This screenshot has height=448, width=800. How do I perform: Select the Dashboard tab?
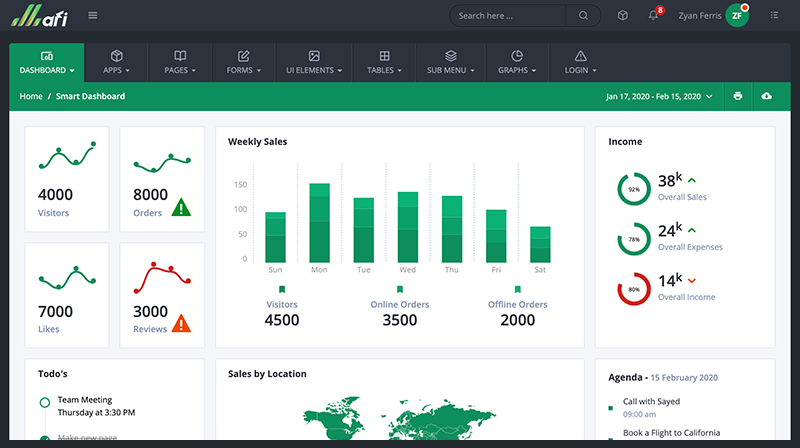(x=47, y=62)
